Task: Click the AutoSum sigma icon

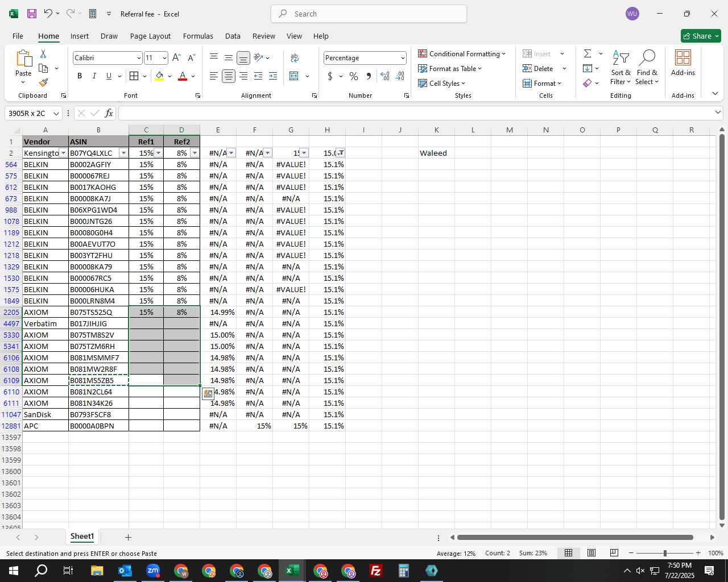Action: point(588,53)
